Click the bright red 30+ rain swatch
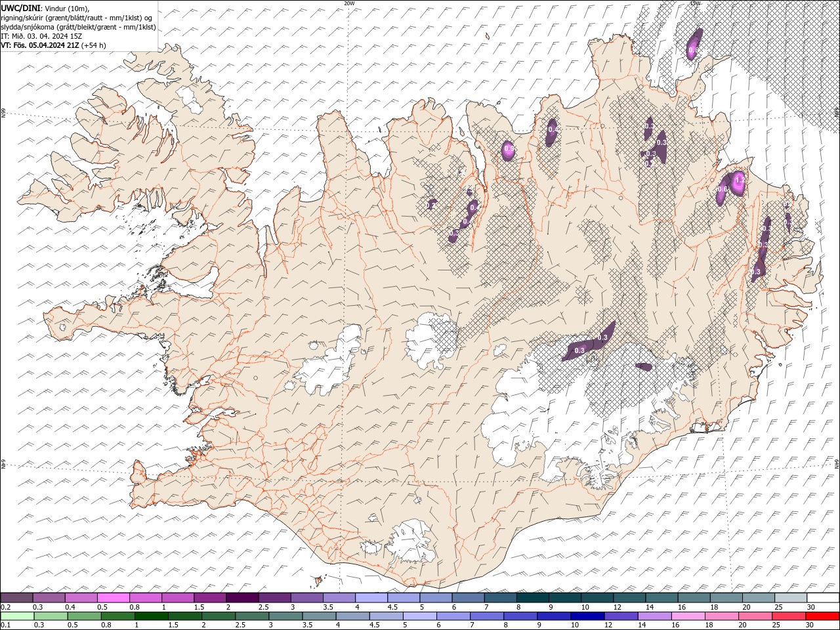 coord(822,616)
